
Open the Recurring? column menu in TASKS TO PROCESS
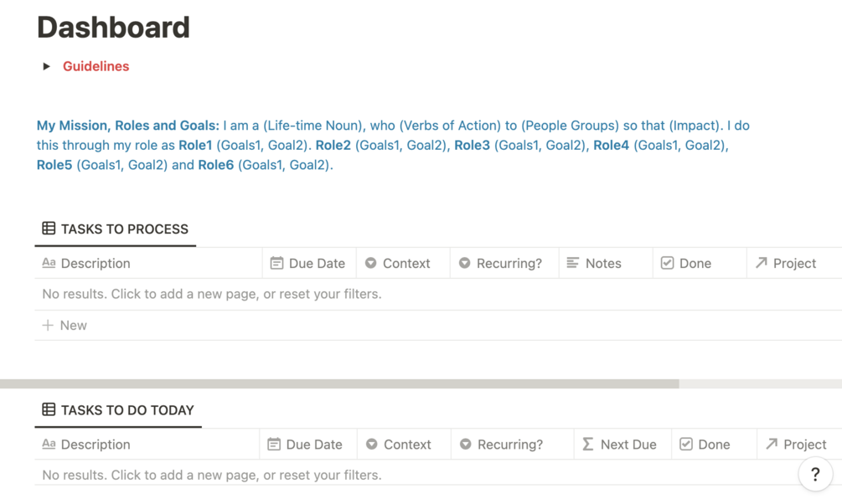click(504, 263)
